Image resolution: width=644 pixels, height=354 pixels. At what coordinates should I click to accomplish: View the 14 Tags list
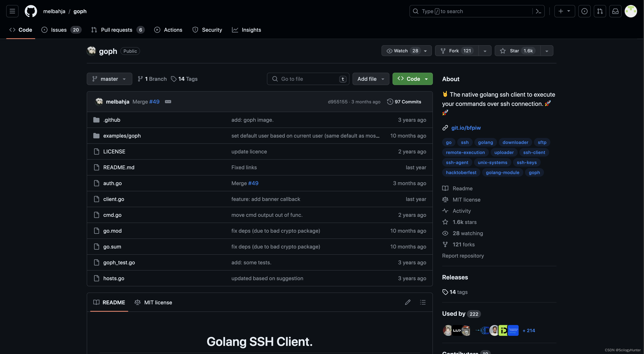pyautogui.click(x=184, y=79)
